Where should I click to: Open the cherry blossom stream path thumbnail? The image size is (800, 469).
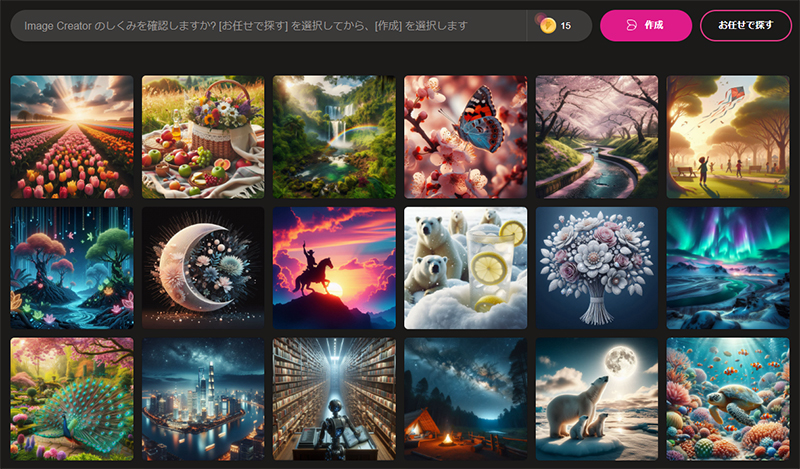[596, 137]
